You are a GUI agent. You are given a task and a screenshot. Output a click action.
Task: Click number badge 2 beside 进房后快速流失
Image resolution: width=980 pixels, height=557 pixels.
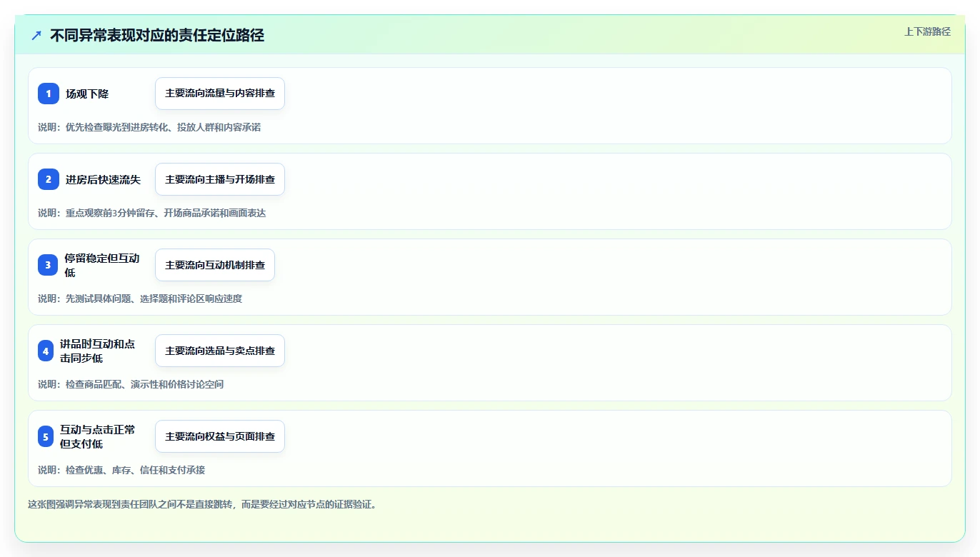(x=49, y=179)
